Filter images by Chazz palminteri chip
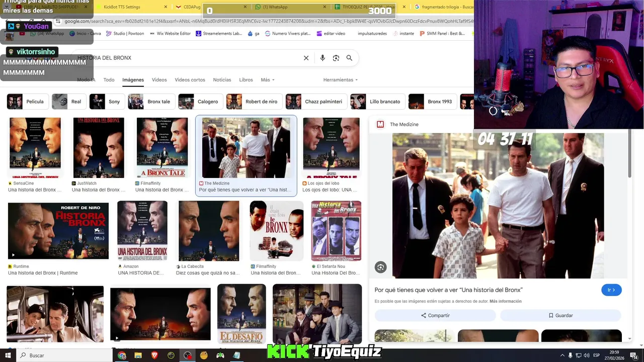Screen dimensions: 644x362 pyautogui.click(x=315, y=102)
